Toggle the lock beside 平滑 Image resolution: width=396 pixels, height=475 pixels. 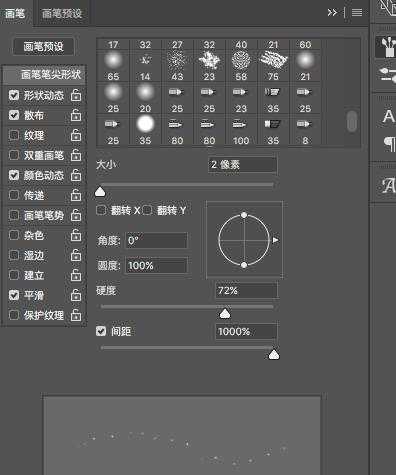[76, 295]
